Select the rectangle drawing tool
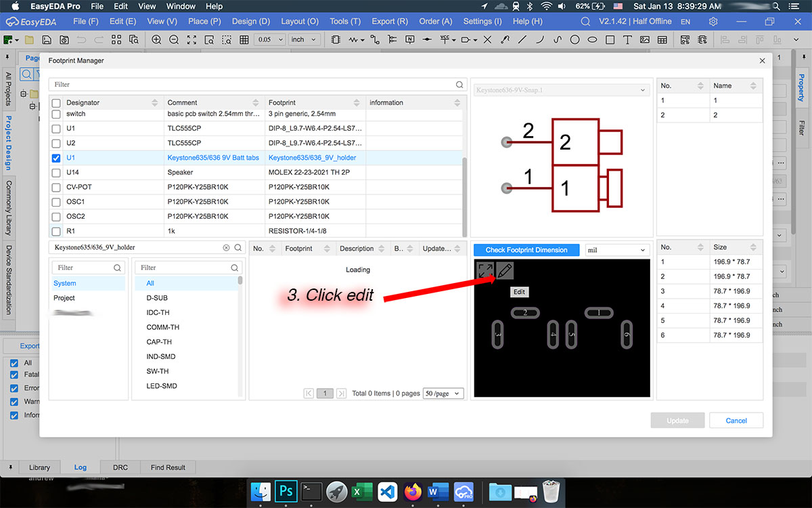This screenshot has height=508, width=812. (610, 40)
